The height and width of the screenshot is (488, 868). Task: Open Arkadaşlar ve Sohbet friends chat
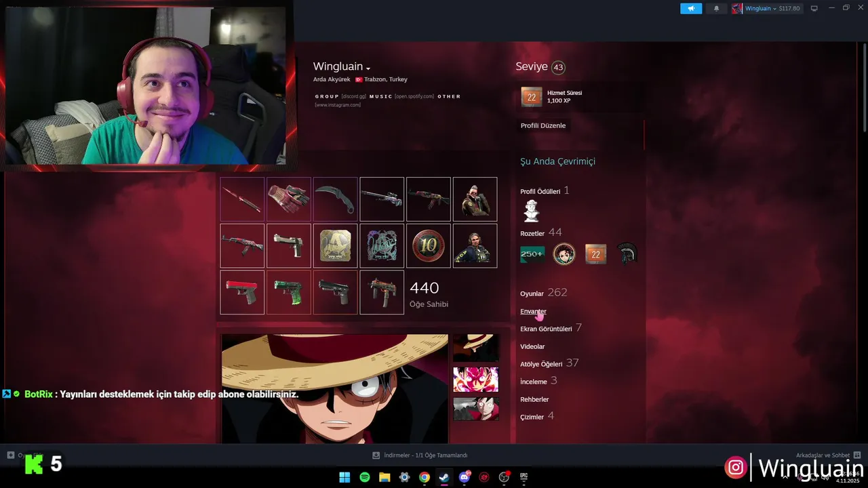coord(828,455)
